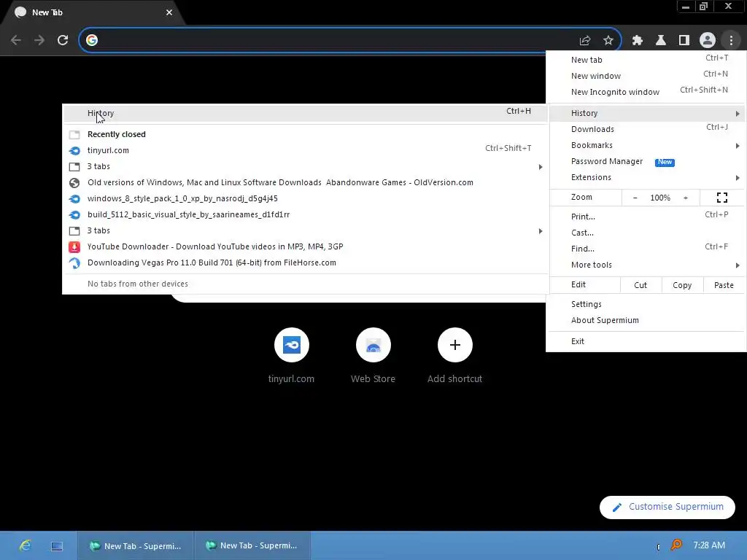
Task: Click the Show Desktop taskbar icon
Action: point(57,545)
